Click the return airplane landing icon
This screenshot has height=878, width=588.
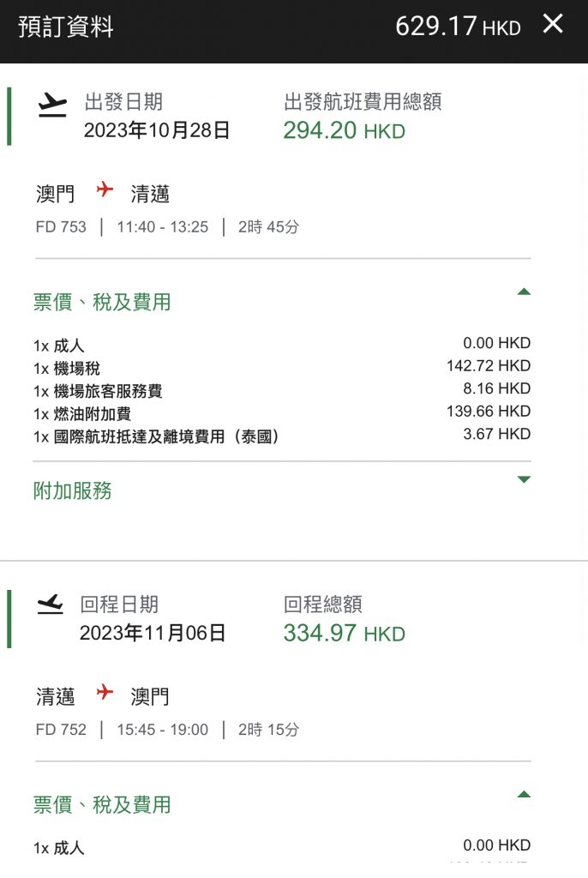click(51, 606)
